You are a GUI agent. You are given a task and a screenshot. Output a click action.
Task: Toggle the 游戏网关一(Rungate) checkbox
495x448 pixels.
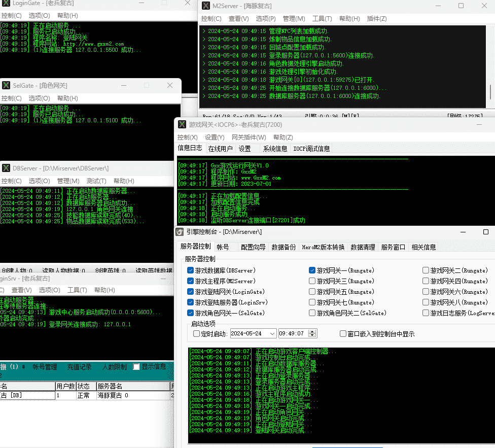coord(312,270)
